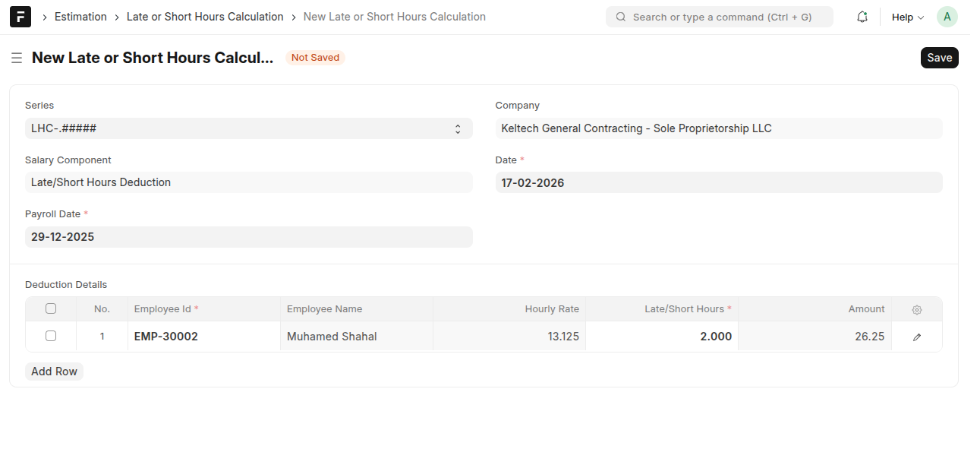
Task: Select all rows with header checkbox
Action: click(51, 308)
